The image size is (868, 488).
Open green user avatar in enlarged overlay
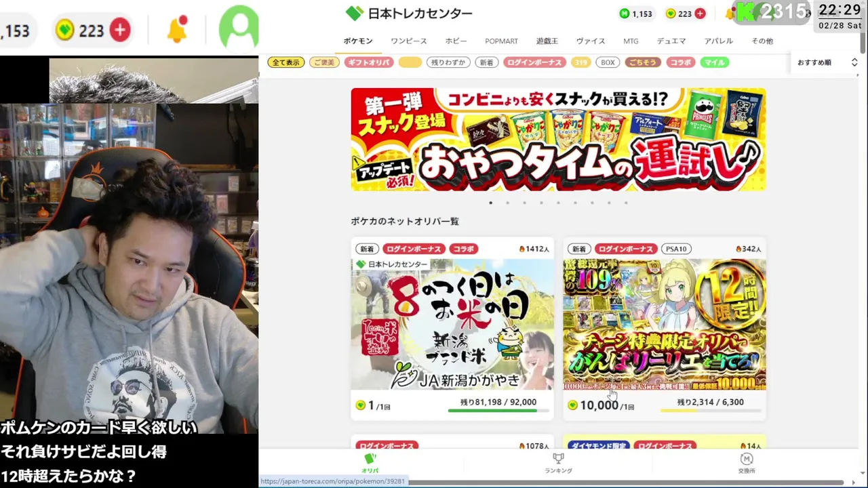(239, 30)
